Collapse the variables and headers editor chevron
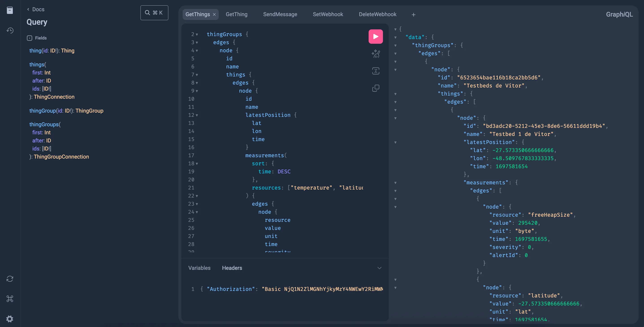Screen dimensions: 644x327 [379, 268]
